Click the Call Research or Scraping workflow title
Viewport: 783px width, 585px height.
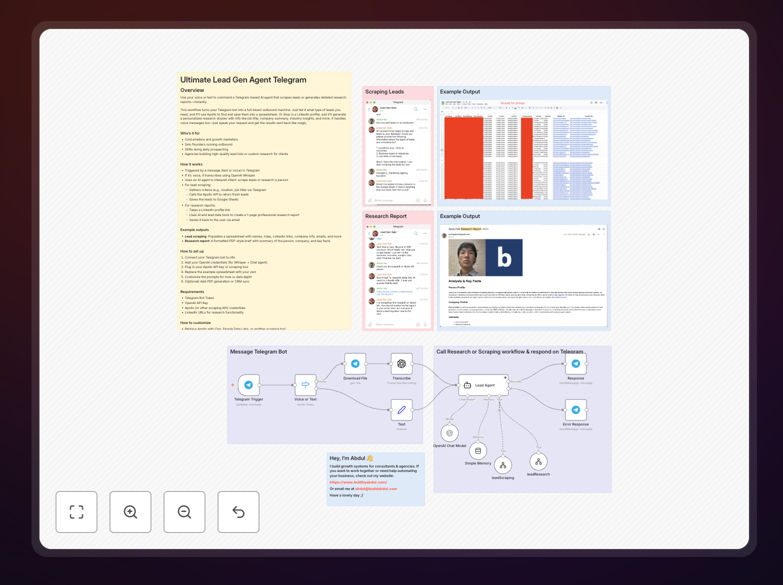coord(510,352)
